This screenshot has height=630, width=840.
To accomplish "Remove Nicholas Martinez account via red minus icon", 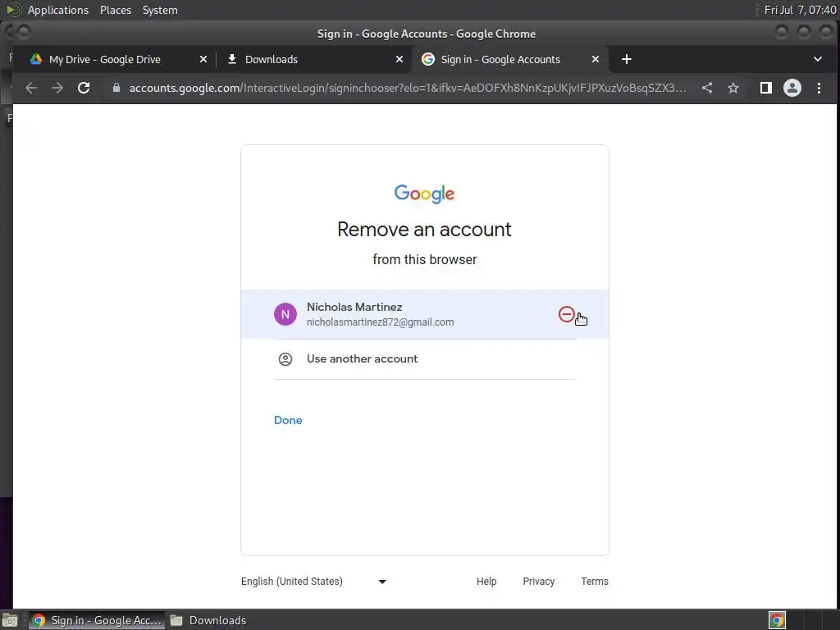I will tap(566, 314).
